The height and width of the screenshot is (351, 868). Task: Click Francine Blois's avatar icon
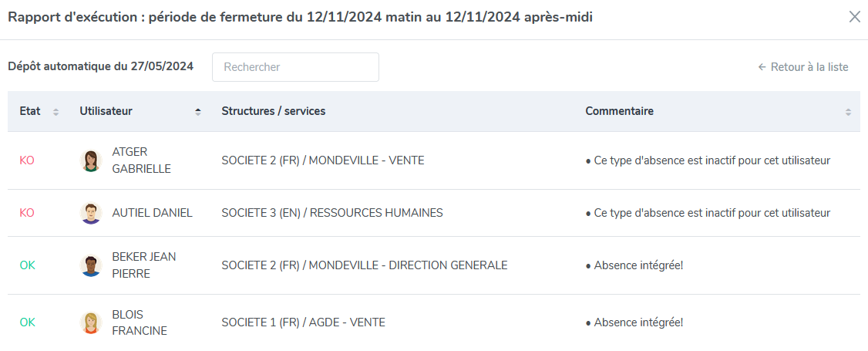coord(91,322)
